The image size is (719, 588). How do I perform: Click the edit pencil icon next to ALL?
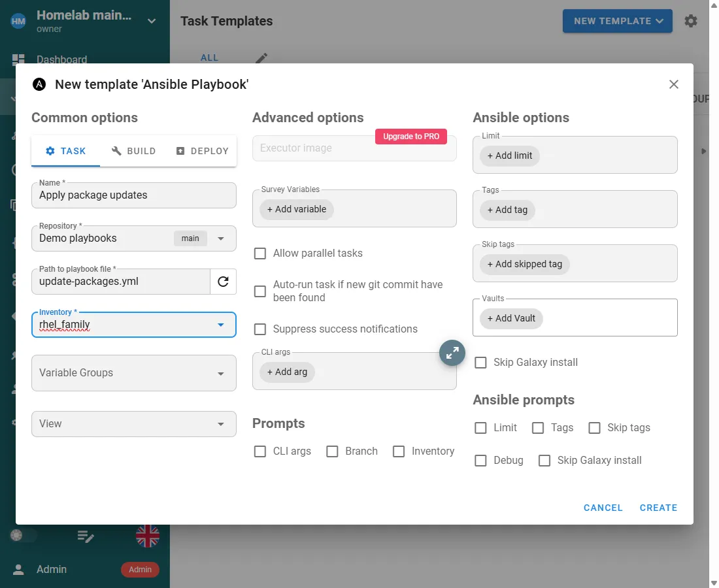261,57
